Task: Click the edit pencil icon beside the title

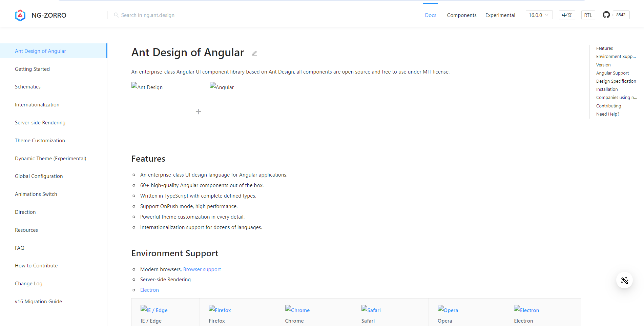Action: (254, 53)
